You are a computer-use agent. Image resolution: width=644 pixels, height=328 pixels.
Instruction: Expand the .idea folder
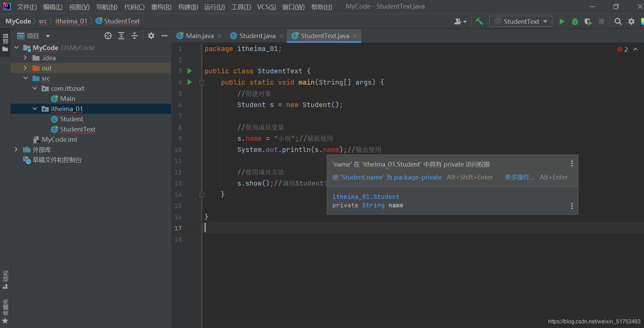(25, 58)
